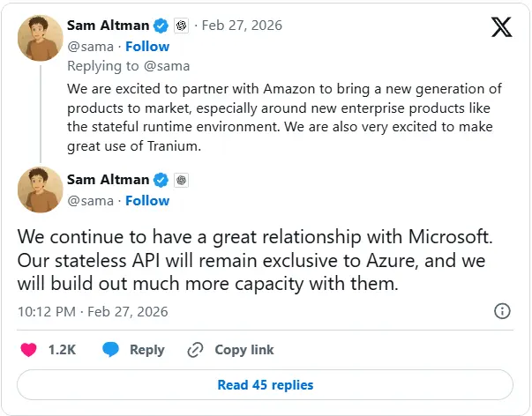The height and width of the screenshot is (416, 532).
Task: Click the copy link chain icon
Action: click(x=196, y=350)
